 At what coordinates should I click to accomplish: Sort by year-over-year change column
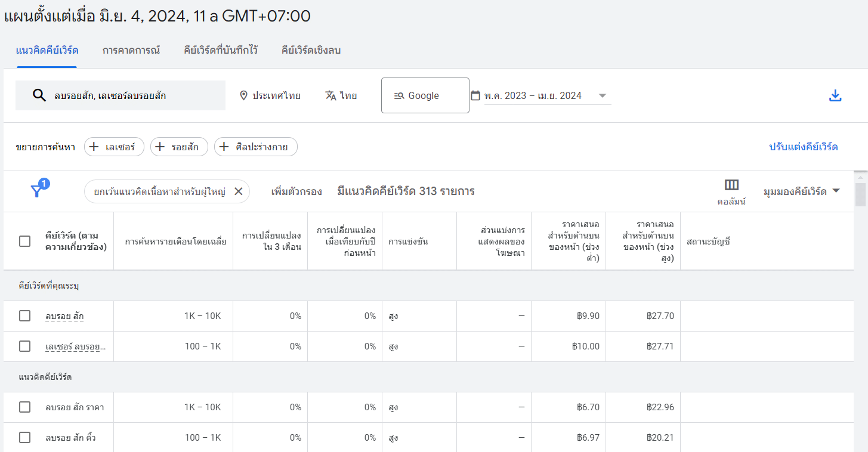(x=346, y=241)
